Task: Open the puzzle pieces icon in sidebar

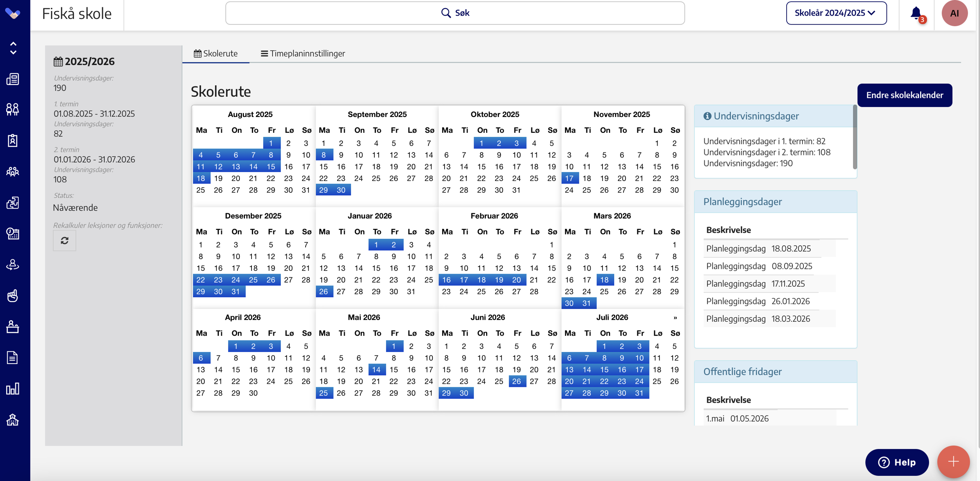Action: click(13, 203)
